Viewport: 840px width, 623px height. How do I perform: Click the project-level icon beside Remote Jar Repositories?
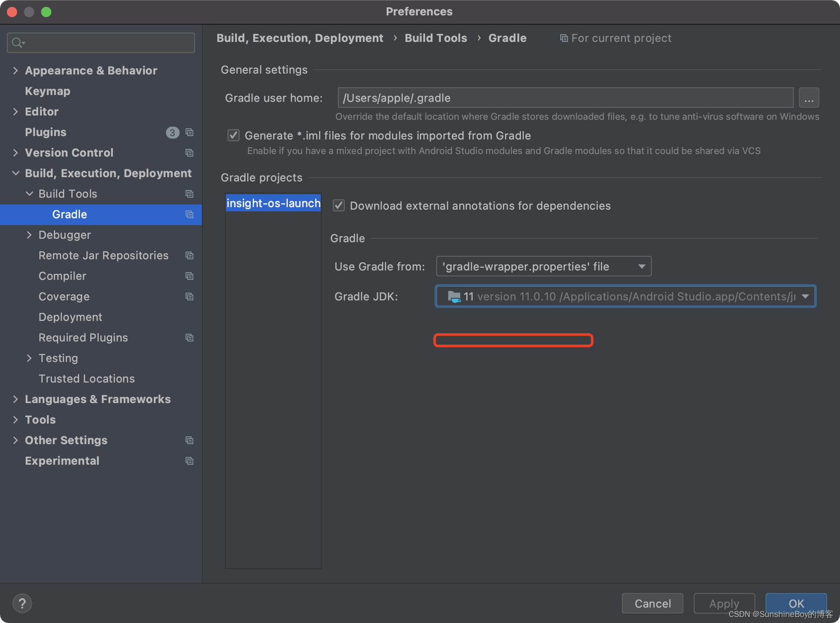(x=189, y=255)
